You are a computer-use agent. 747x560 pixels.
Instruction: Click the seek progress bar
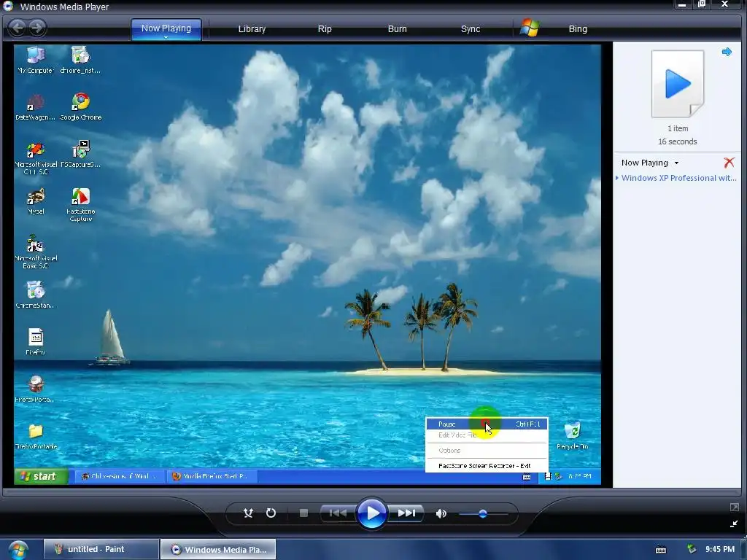click(373, 492)
